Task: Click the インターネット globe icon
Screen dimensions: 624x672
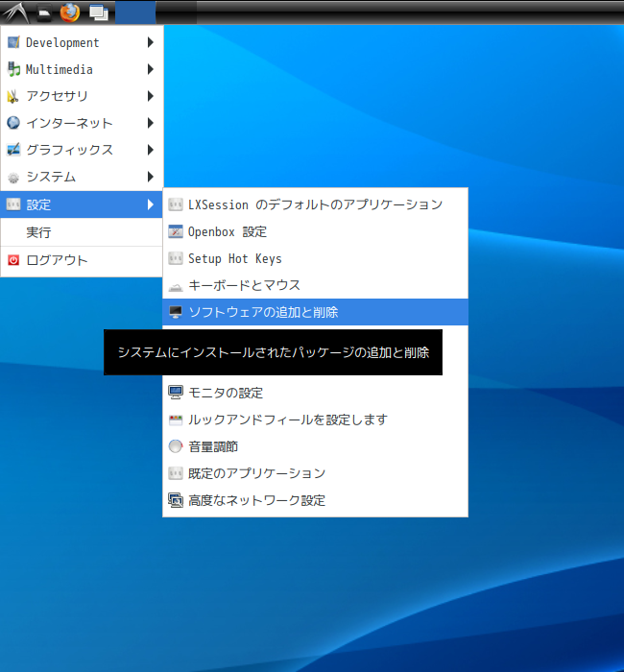Action: (13, 123)
